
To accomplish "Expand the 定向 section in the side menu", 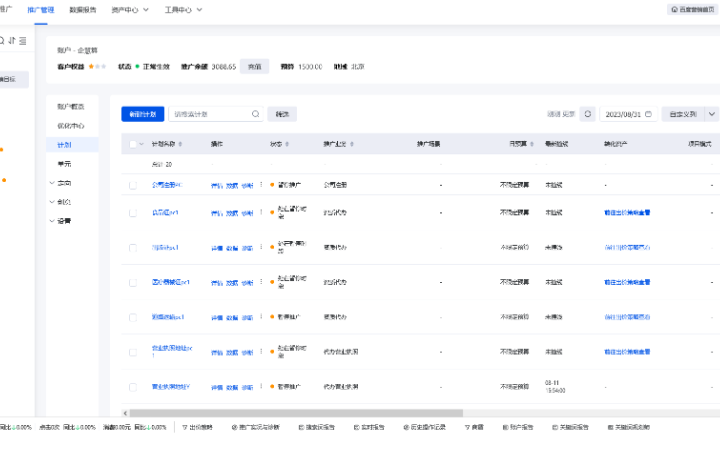I will pos(61,183).
